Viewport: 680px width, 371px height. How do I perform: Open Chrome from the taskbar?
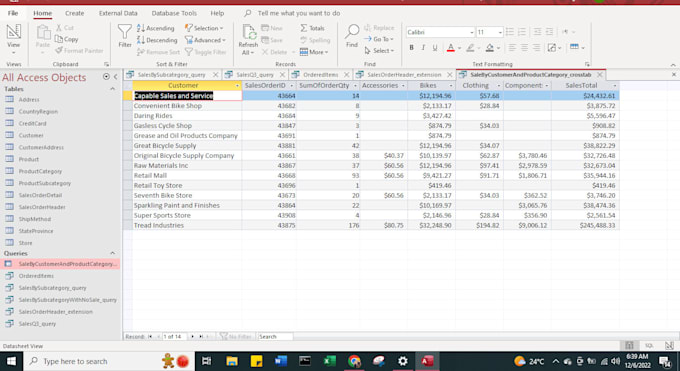pyautogui.click(x=354, y=361)
